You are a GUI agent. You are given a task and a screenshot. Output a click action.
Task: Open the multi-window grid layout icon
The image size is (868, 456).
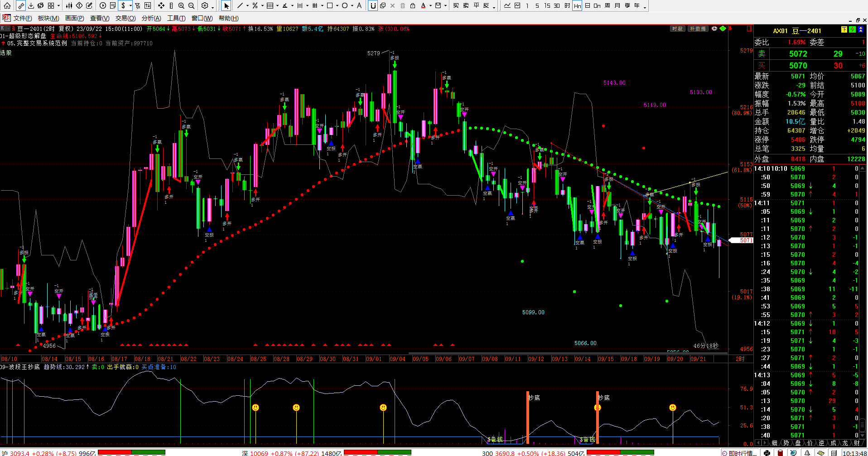click(51, 5)
